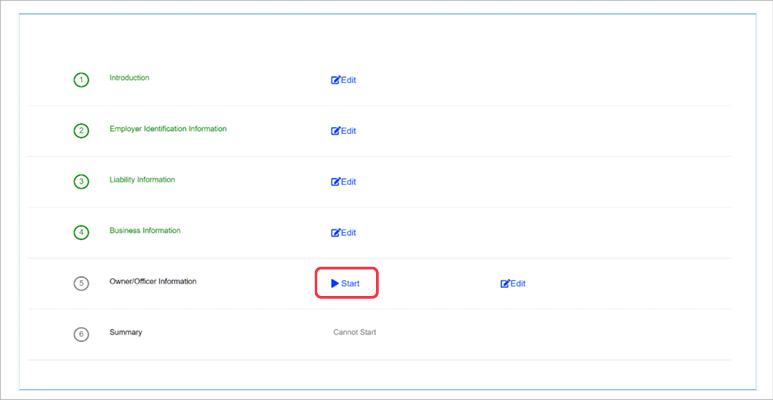
Task: Click Edit next to Owner/Officer Information
Action: 512,284
